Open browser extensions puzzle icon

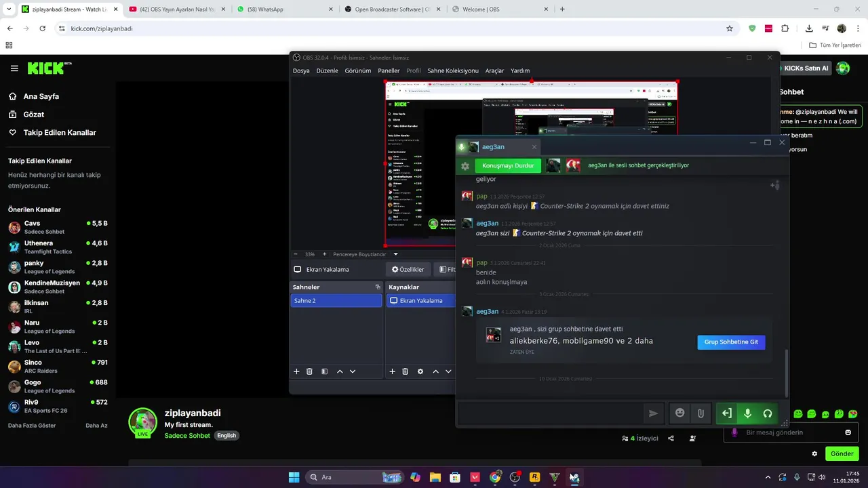point(785,28)
